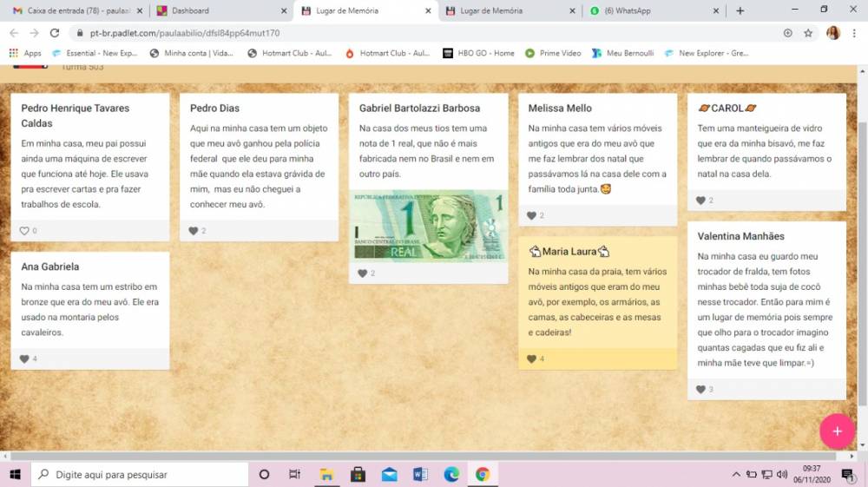Open the Prime Video bookmark
868x487 pixels.
(x=553, y=53)
